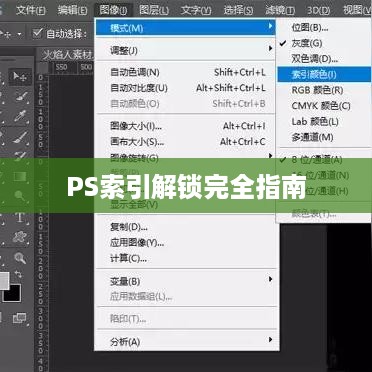The width and height of the screenshot is (372, 372).
Task: Expand the 模式(M) submenu
Action: (x=185, y=28)
